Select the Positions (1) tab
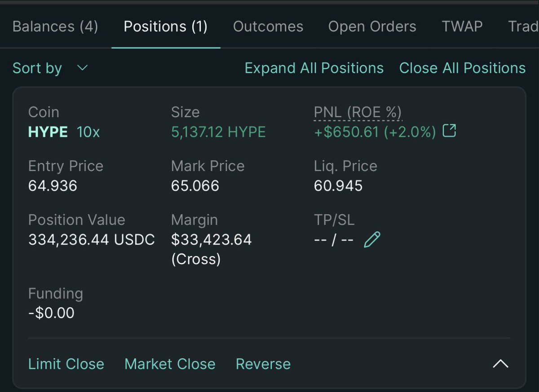The width and height of the screenshot is (539, 392). (x=166, y=26)
